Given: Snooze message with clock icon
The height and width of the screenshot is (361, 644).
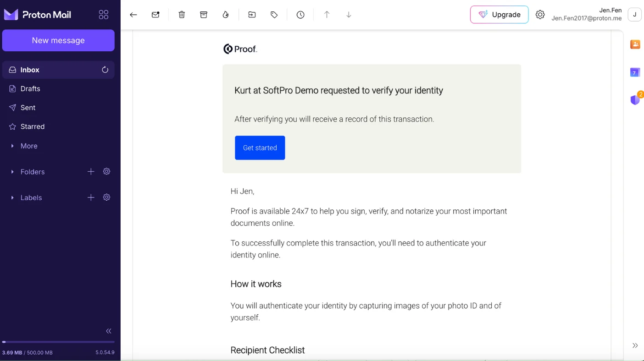Looking at the screenshot, I should 300,15.
